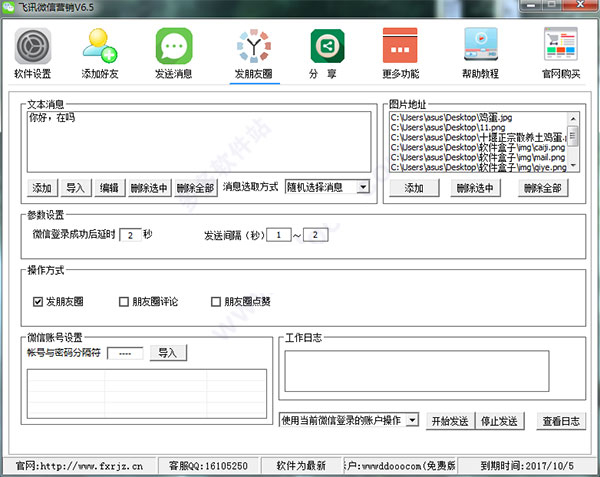Click 删除选中 under the image path list
This screenshot has width=600, height=477.
[x=475, y=188]
